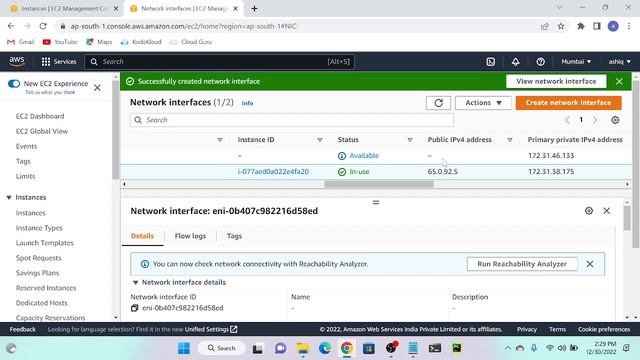Open table preferences gear icon
This screenshot has width=640, height=360.
tap(615, 120)
